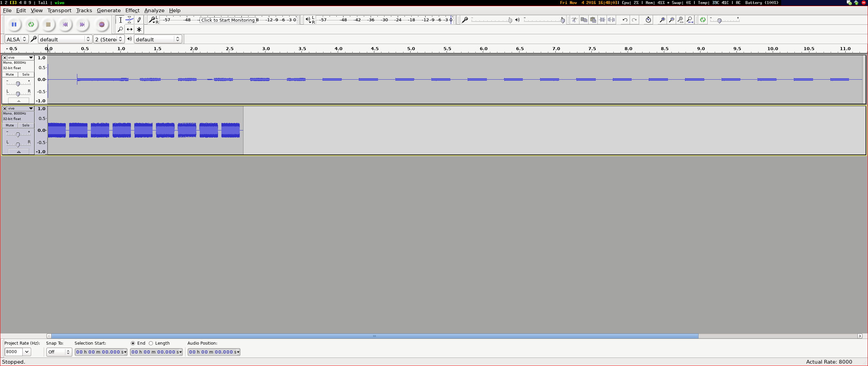Click the Paste clipboard icon
This screenshot has height=366, width=868.
point(593,20)
